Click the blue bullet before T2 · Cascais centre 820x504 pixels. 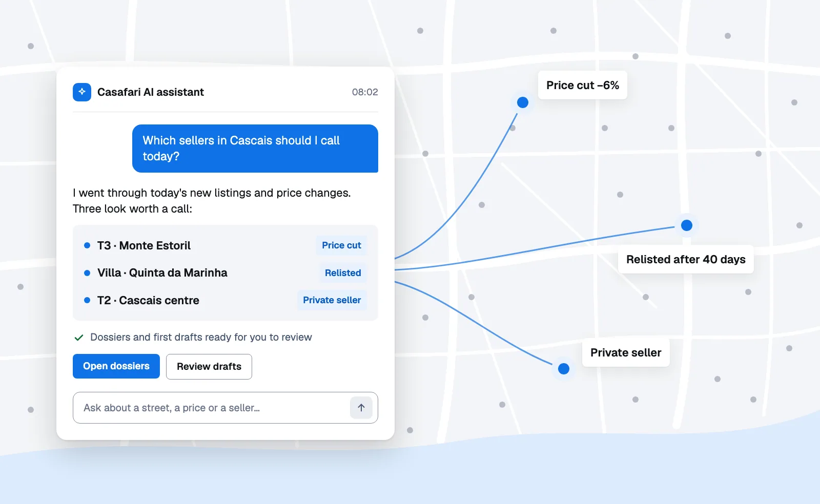[87, 300]
